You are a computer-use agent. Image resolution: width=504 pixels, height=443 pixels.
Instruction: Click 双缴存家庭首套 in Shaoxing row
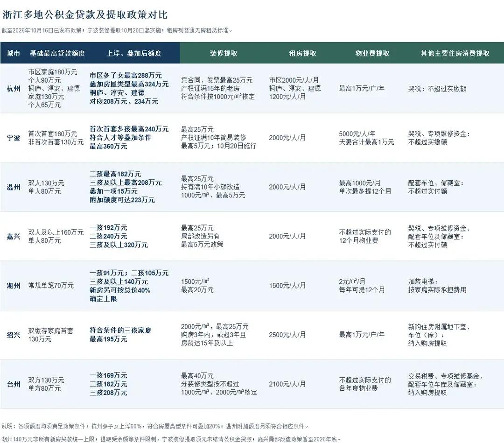51,330
